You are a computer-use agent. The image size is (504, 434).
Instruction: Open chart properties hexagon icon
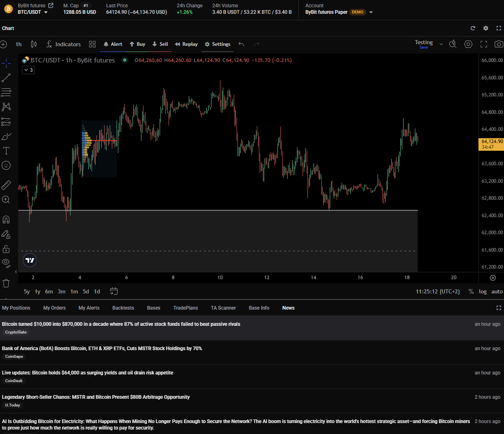pos(468,44)
